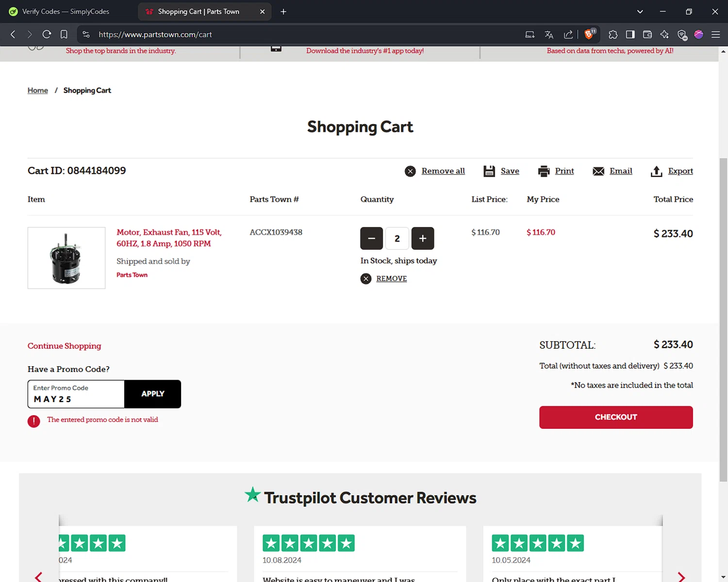728x582 pixels.
Task: Click Shop the top brands banner text
Action: point(121,51)
